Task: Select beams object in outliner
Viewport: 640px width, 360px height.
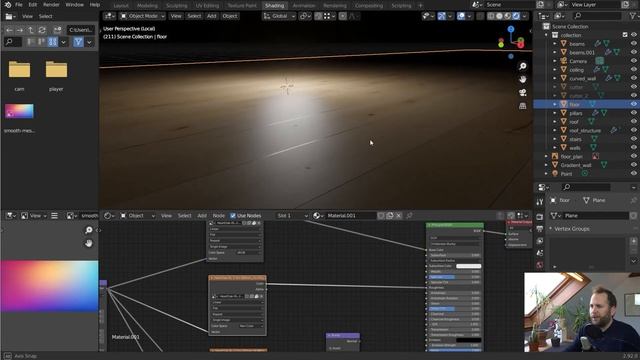Action: coord(577,44)
